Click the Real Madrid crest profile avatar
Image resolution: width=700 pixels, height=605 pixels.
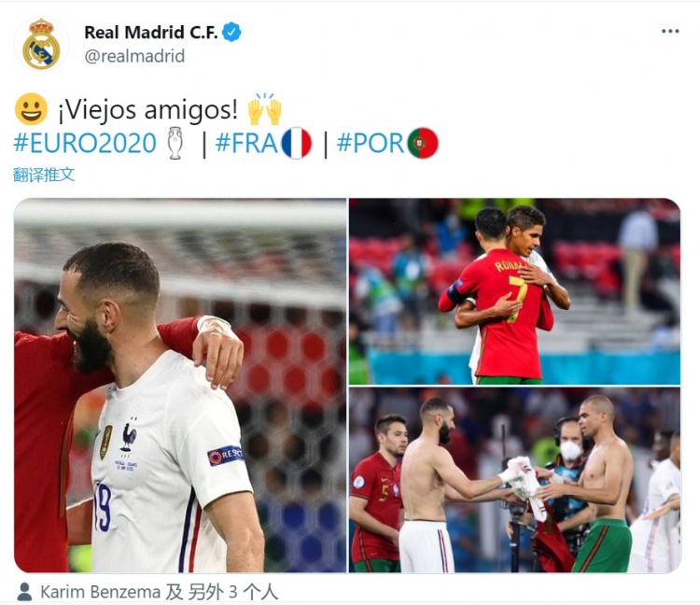tap(41, 44)
